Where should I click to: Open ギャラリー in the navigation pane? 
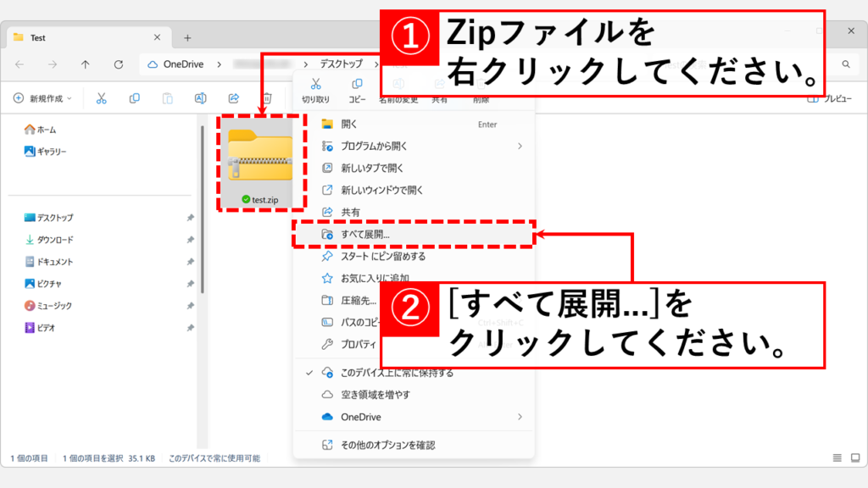pyautogui.click(x=46, y=151)
